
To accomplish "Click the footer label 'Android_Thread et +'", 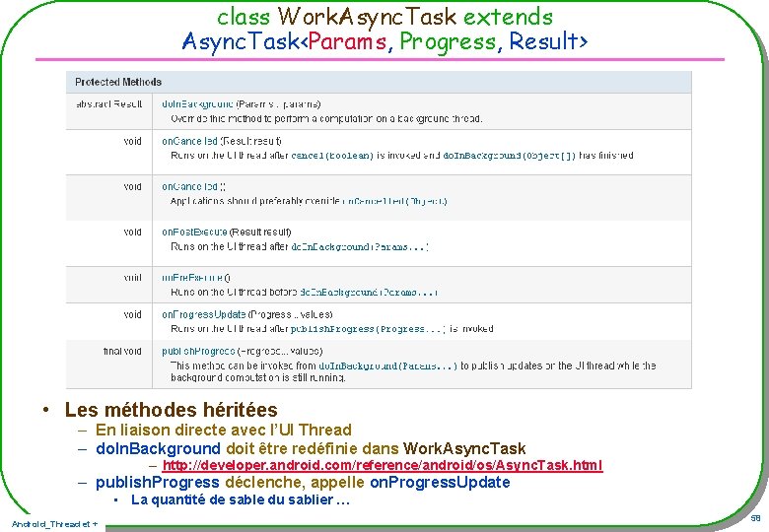I will pos(54,524).
